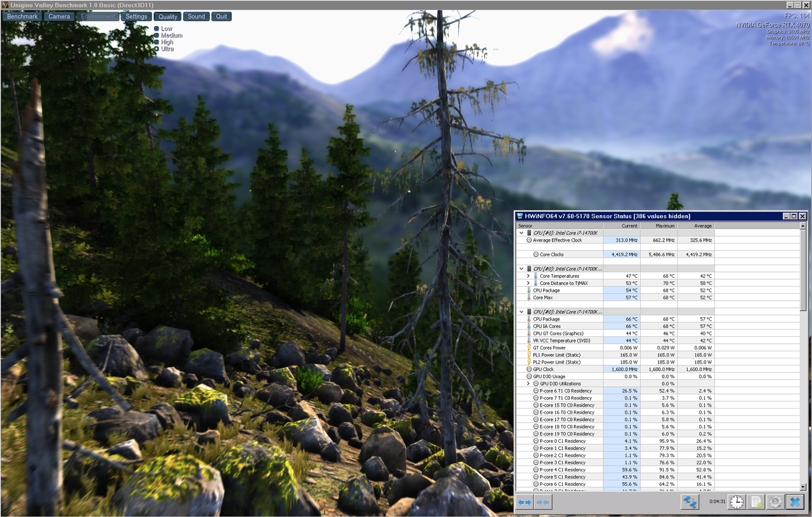Image resolution: width=812 pixels, height=517 pixels.
Task: Click circle icon beside E-core 15 T0 C0 Residency
Action: [x=536, y=405]
